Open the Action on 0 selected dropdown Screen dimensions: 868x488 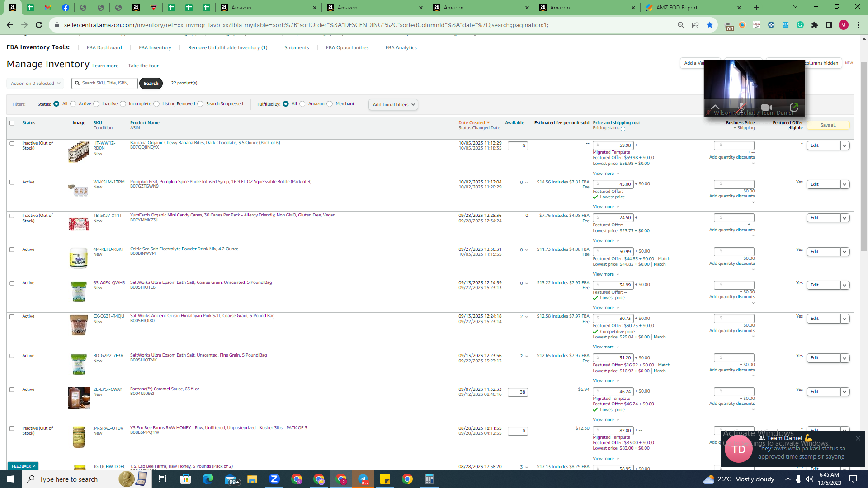pos(35,84)
